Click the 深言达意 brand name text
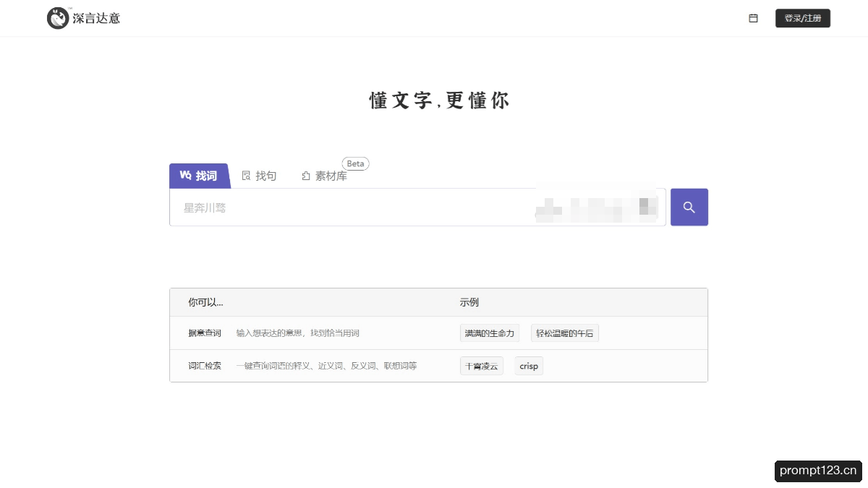The width and height of the screenshot is (868, 488). tap(96, 19)
